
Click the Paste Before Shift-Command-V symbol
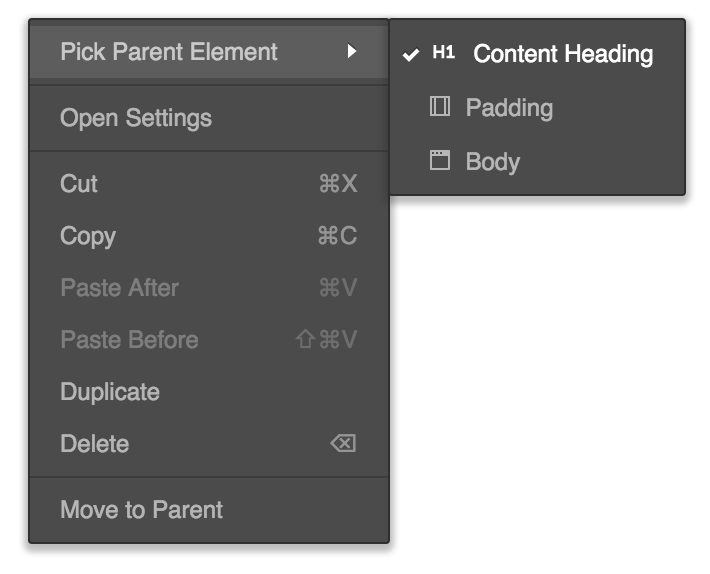coord(326,339)
